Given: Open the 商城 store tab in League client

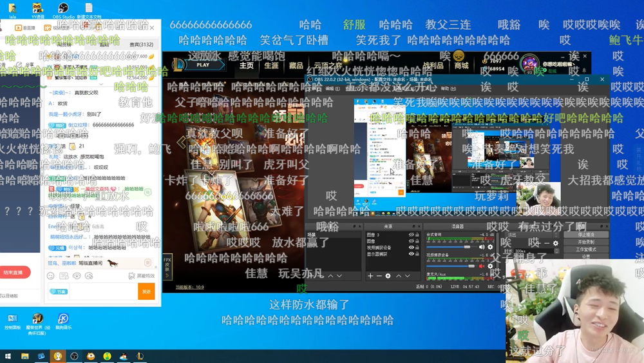Looking at the screenshot, I should pyautogui.click(x=461, y=65).
